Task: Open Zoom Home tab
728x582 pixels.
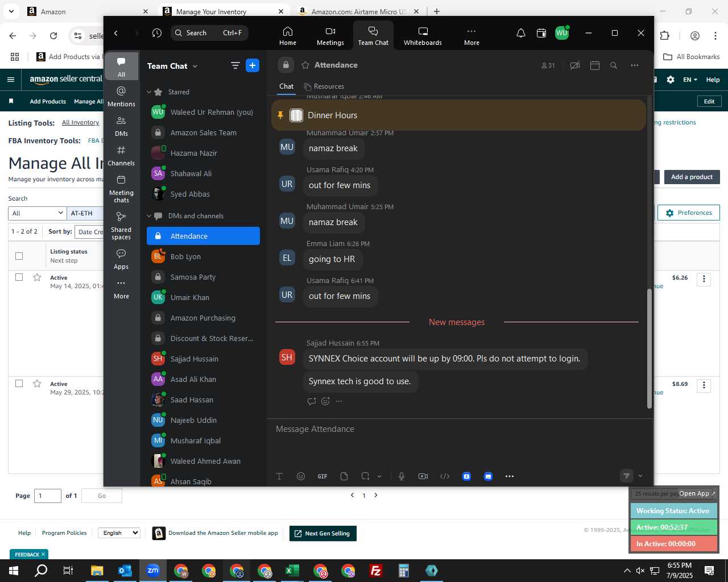Action: click(288, 35)
